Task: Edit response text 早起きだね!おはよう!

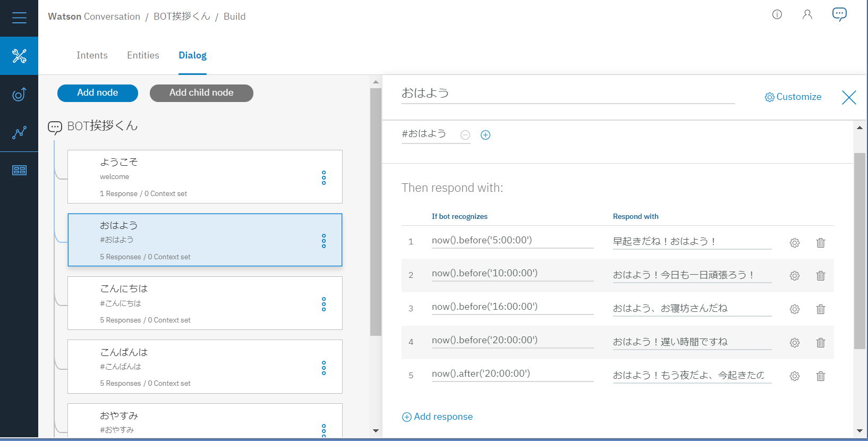Action: pos(692,242)
